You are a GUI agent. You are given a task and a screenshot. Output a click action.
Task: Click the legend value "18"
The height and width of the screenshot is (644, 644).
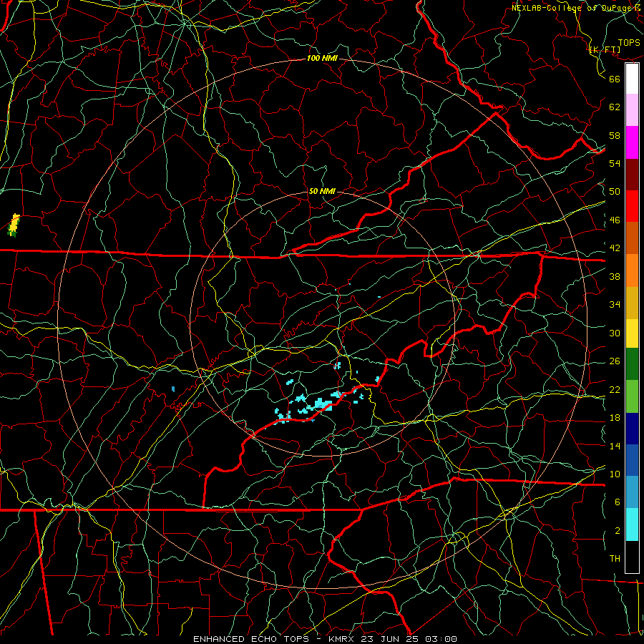[x=615, y=418]
